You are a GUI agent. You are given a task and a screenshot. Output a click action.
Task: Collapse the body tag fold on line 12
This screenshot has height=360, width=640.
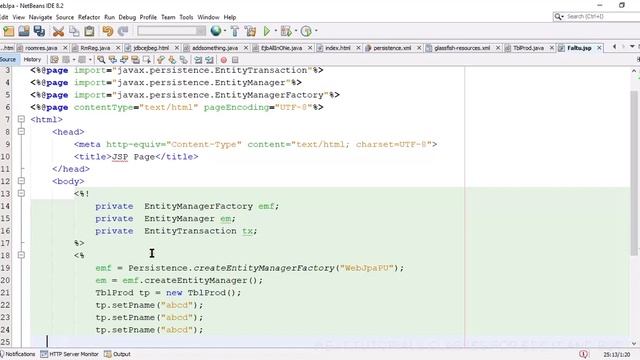pos(21,181)
